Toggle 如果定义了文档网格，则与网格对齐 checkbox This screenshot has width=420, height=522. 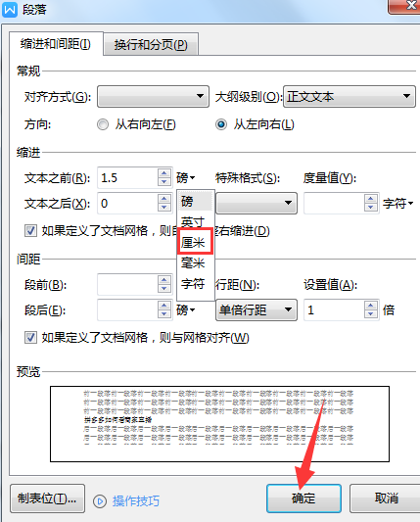tap(30, 337)
